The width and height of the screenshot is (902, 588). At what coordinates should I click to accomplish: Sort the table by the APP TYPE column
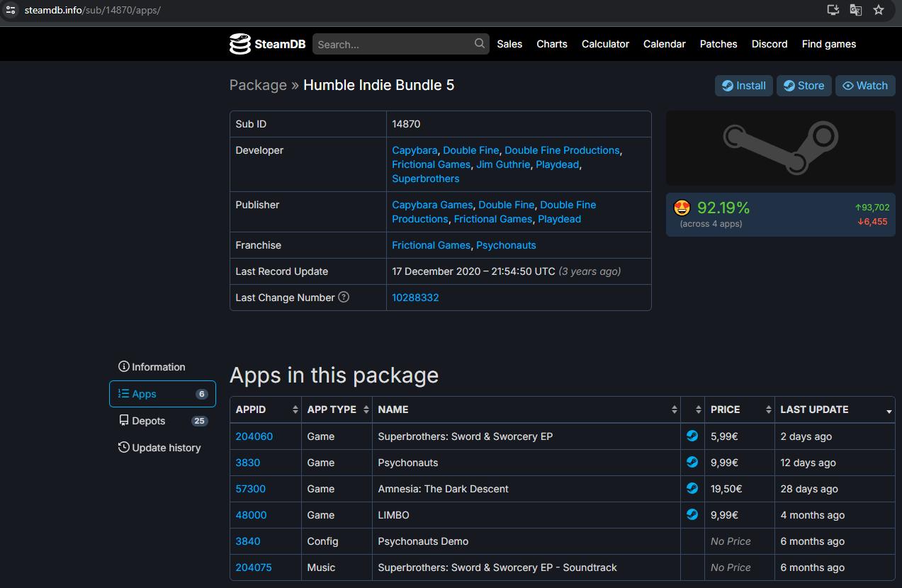(x=337, y=409)
